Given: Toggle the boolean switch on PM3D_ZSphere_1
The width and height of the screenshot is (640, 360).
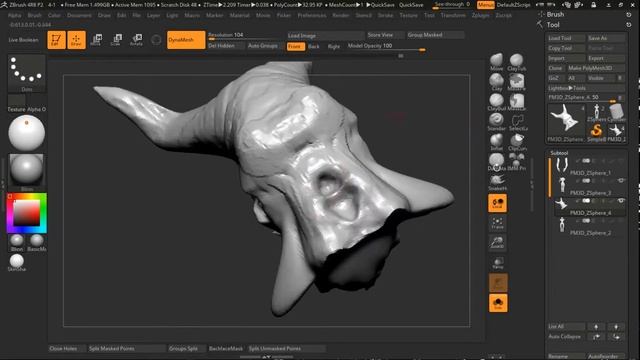Looking at the screenshot, I should [586, 161].
